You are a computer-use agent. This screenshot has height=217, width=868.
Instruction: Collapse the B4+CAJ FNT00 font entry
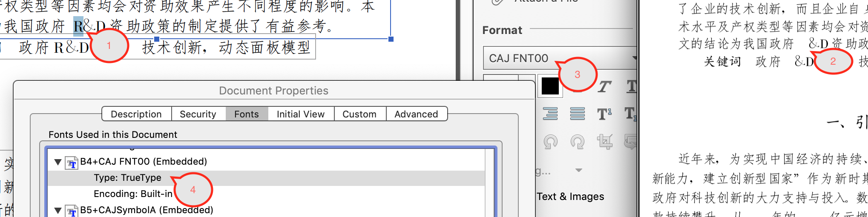[x=58, y=162]
